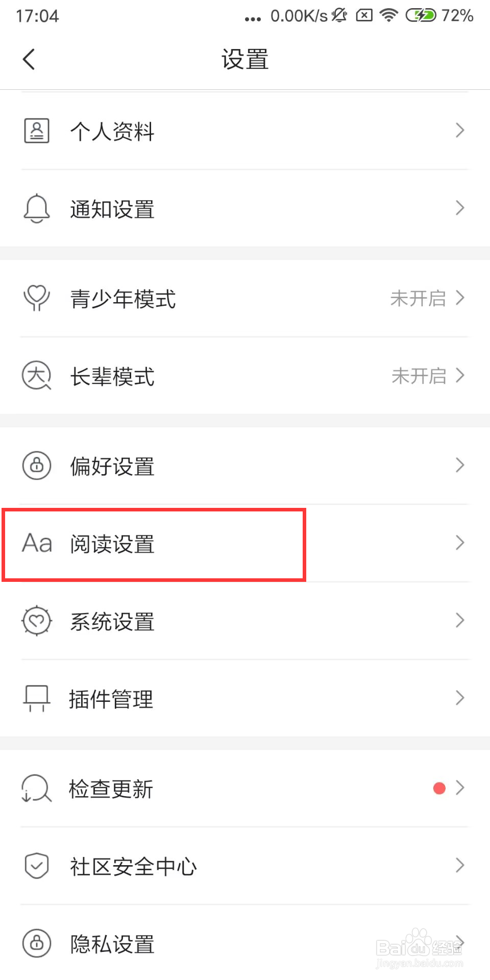490x980 pixels.
Task: Tap the 大 icon for 长辈模式
Action: [37, 376]
